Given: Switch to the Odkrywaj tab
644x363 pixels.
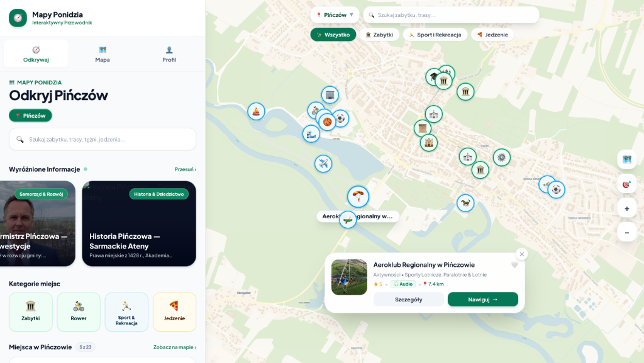Looking at the screenshot, I should (x=36, y=54).
